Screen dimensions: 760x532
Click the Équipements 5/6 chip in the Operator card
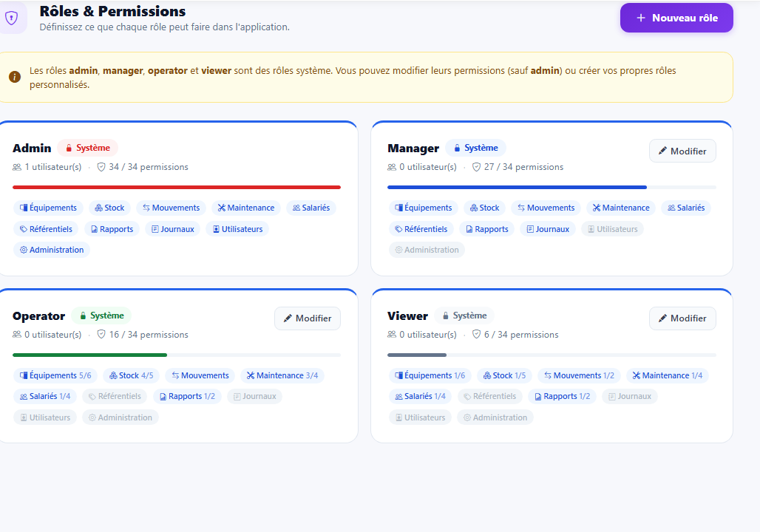[55, 375]
